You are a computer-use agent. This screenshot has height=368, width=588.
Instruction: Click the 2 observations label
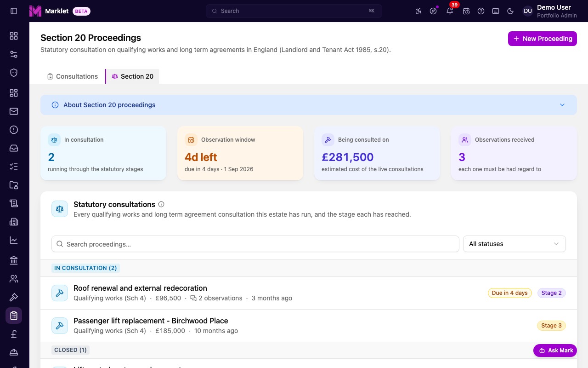(x=216, y=298)
